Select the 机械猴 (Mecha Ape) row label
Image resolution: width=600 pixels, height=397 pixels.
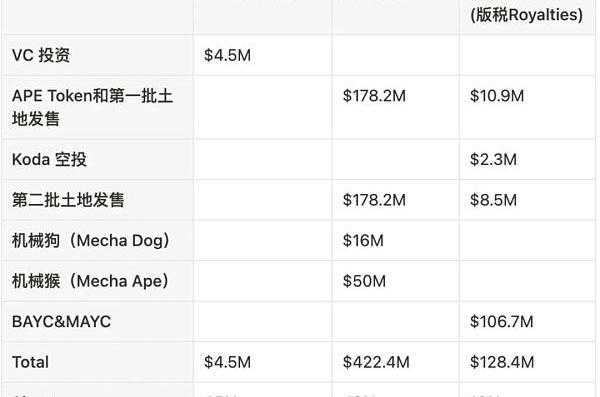90,281
